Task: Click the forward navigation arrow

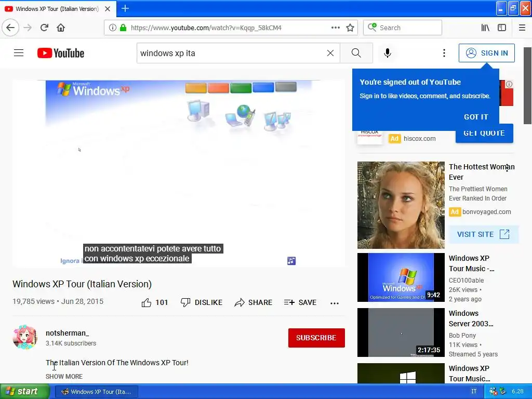Action: pyautogui.click(x=28, y=28)
